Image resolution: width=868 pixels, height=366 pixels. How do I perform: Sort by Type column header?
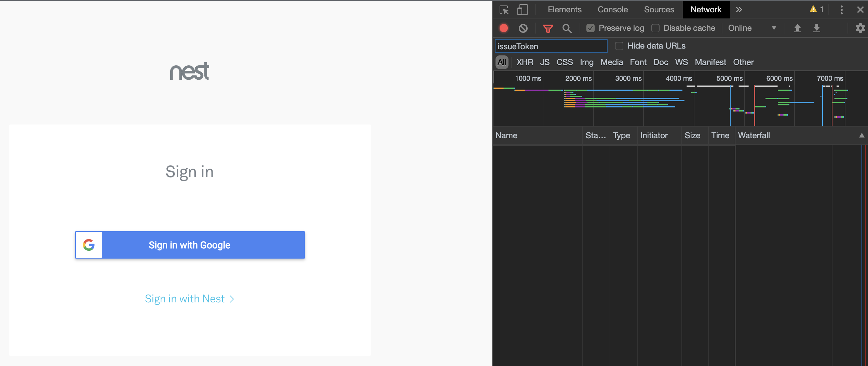[x=623, y=135]
